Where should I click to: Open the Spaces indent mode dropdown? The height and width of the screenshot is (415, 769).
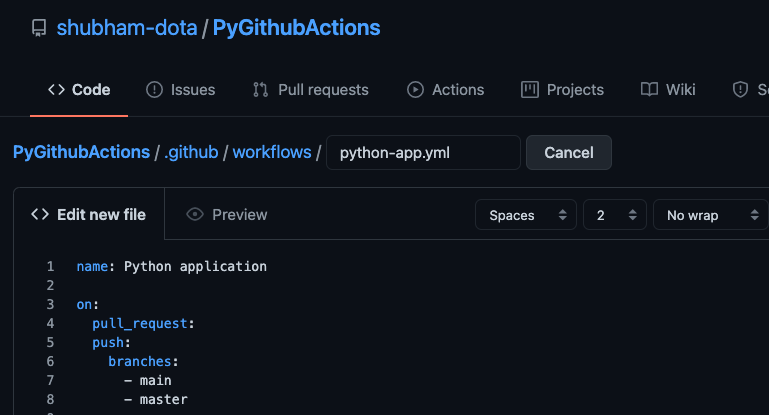pyautogui.click(x=527, y=215)
